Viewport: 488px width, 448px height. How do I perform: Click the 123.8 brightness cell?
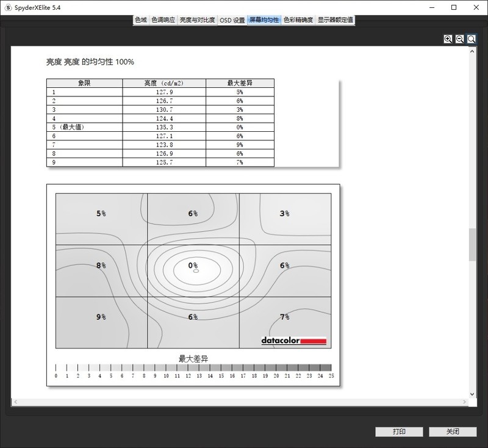click(x=164, y=145)
